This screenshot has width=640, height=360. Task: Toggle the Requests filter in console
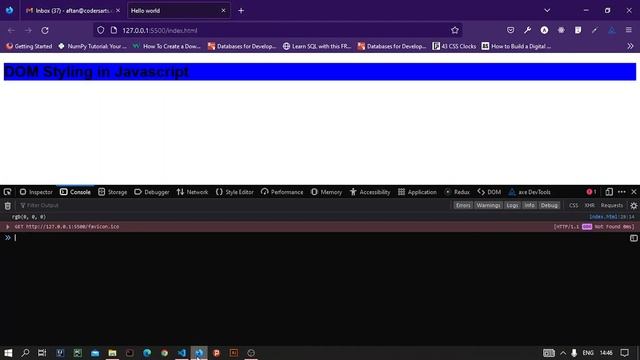pyautogui.click(x=611, y=205)
